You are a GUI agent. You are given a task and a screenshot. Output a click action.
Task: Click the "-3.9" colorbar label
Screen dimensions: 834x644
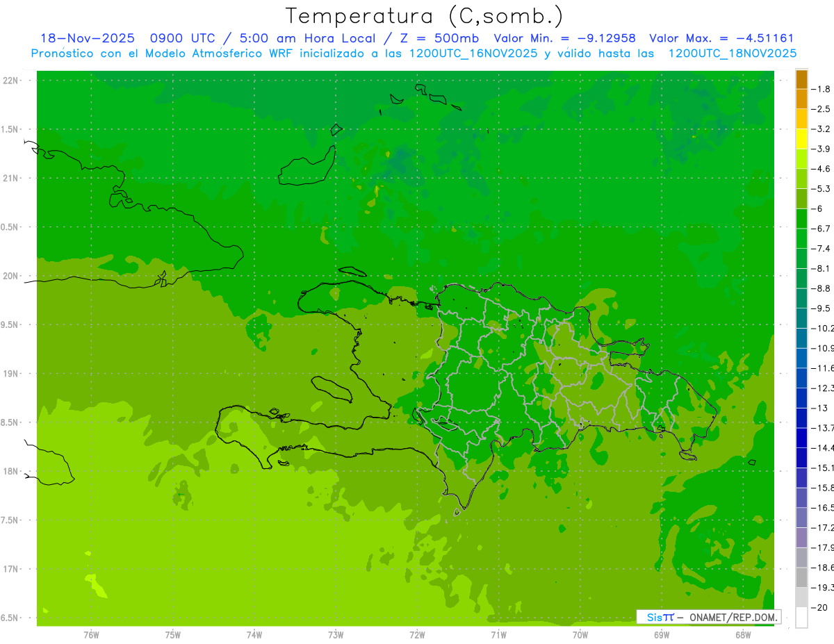click(821, 149)
